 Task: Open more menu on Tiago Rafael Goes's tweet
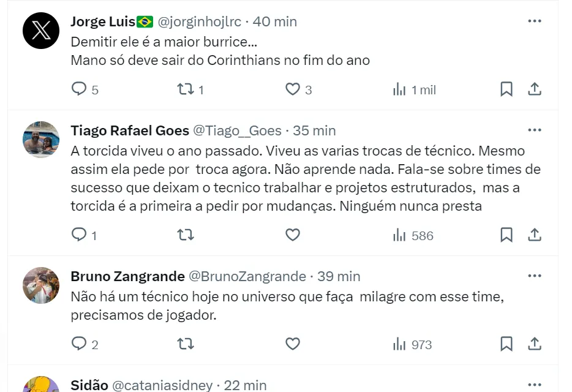(535, 130)
